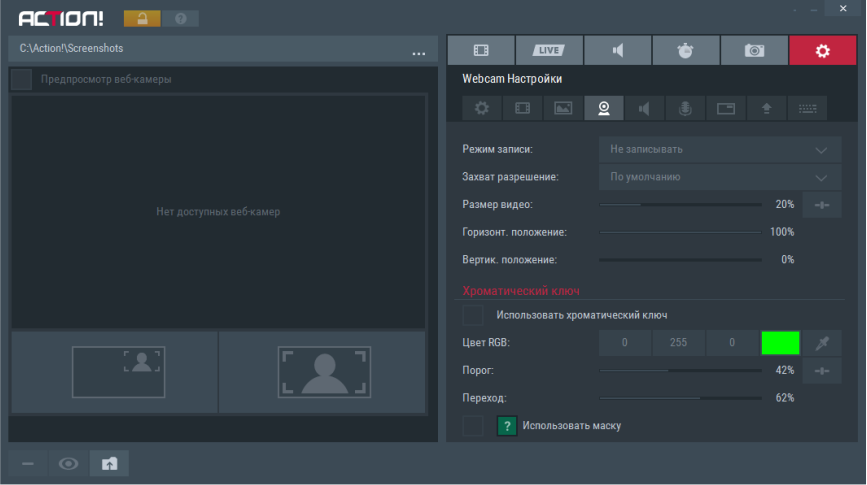Expand the Режим записи dropdown
The height and width of the screenshot is (485, 867).
720,149
